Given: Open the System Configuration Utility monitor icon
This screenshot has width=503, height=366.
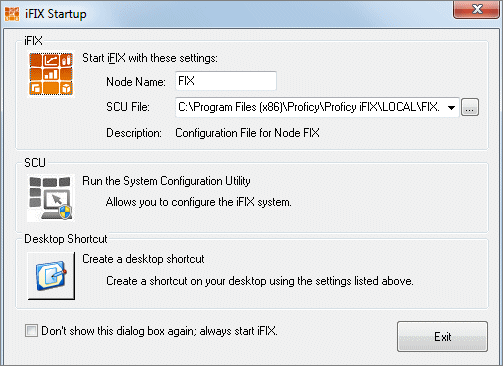Looking at the screenshot, I should 51,198.
